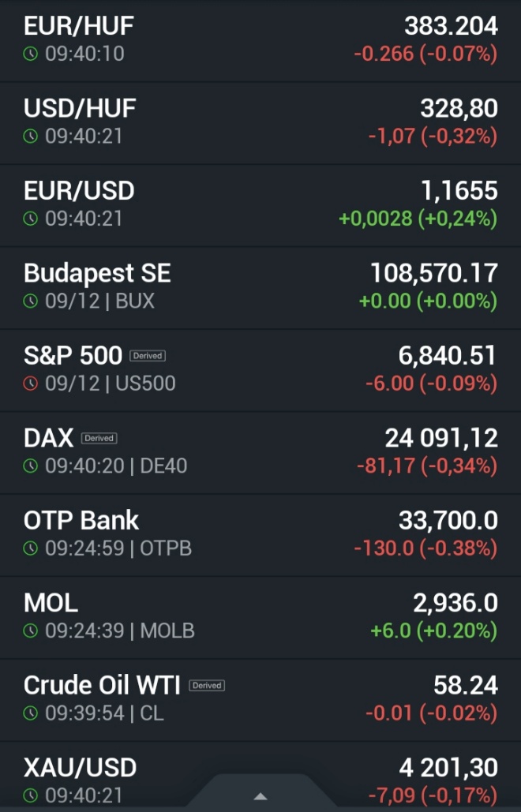Image resolution: width=521 pixels, height=812 pixels.
Task: Tap the OTP Bank price 33,700.0
Action: tap(448, 520)
